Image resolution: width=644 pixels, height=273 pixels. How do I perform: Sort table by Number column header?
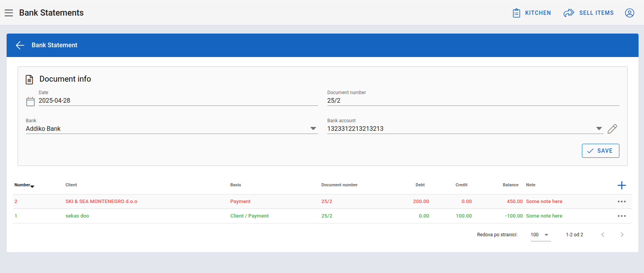pyautogui.click(x=23, y=185)
